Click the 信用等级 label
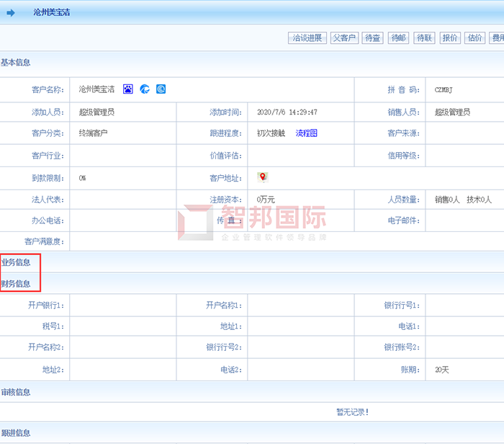504x446 pixels. pyautogui.click(x=404, y=156)
